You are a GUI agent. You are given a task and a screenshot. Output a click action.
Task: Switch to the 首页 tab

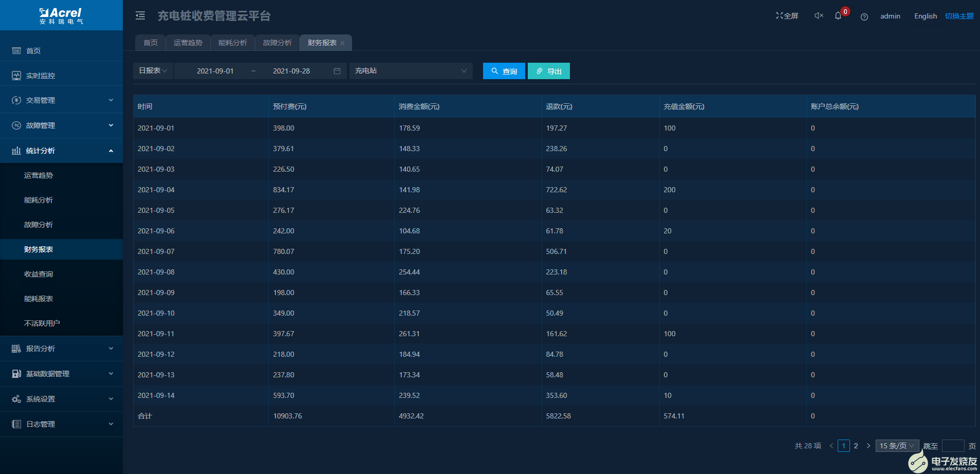click(151, 43)
